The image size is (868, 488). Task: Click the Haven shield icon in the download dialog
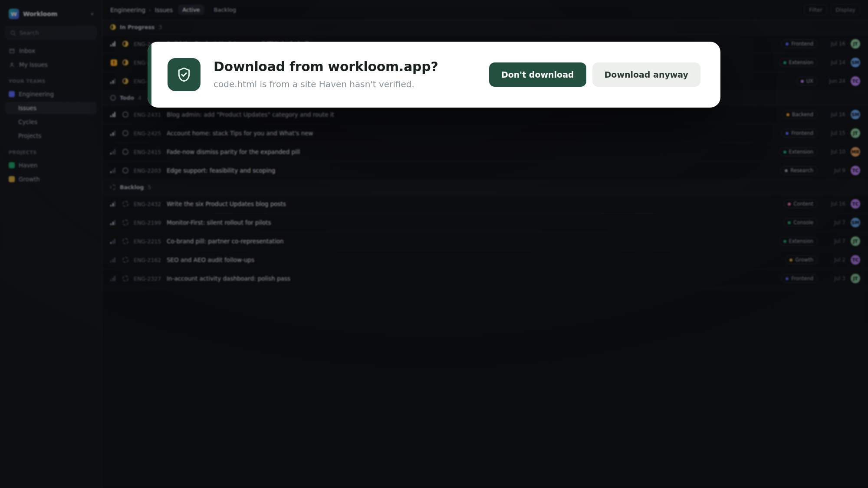click(x=184, y=75)
